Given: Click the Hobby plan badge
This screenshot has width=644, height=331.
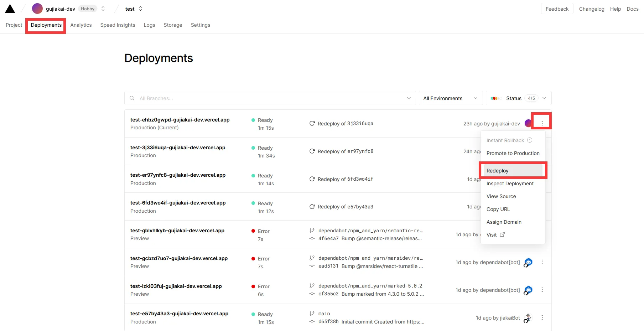Looking at the screenshot, I should point(88,9).
